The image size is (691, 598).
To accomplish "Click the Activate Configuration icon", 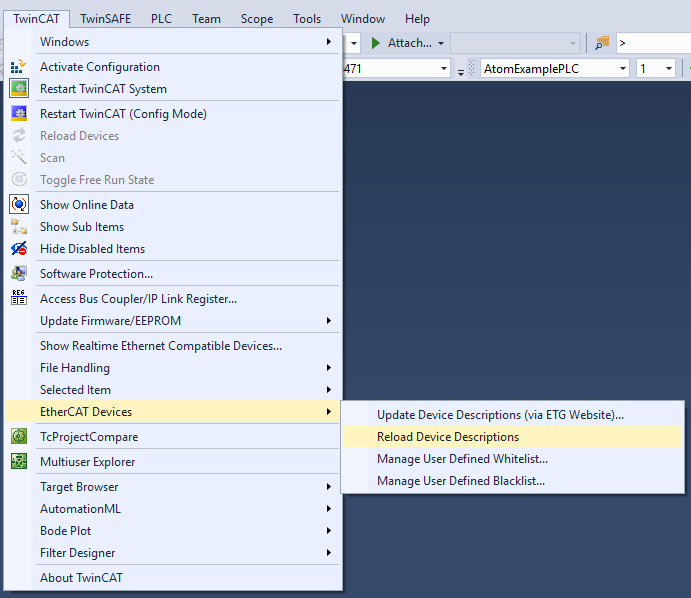I will point(19,67).
